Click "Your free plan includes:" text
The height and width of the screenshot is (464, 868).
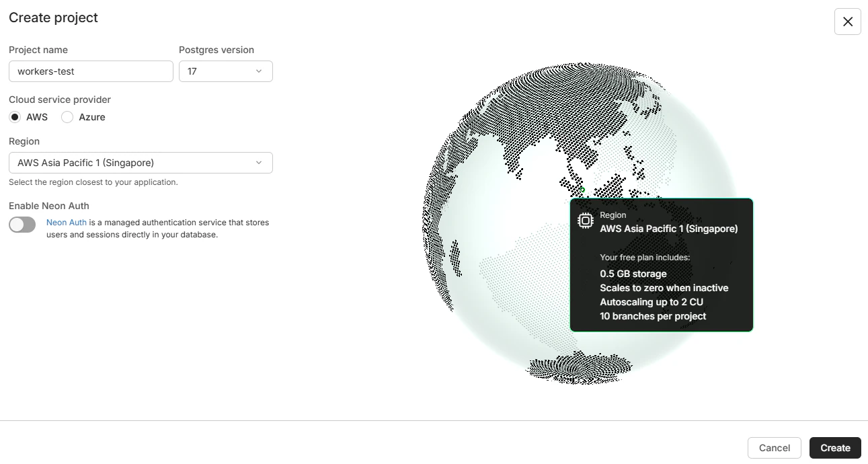(645, 258)
